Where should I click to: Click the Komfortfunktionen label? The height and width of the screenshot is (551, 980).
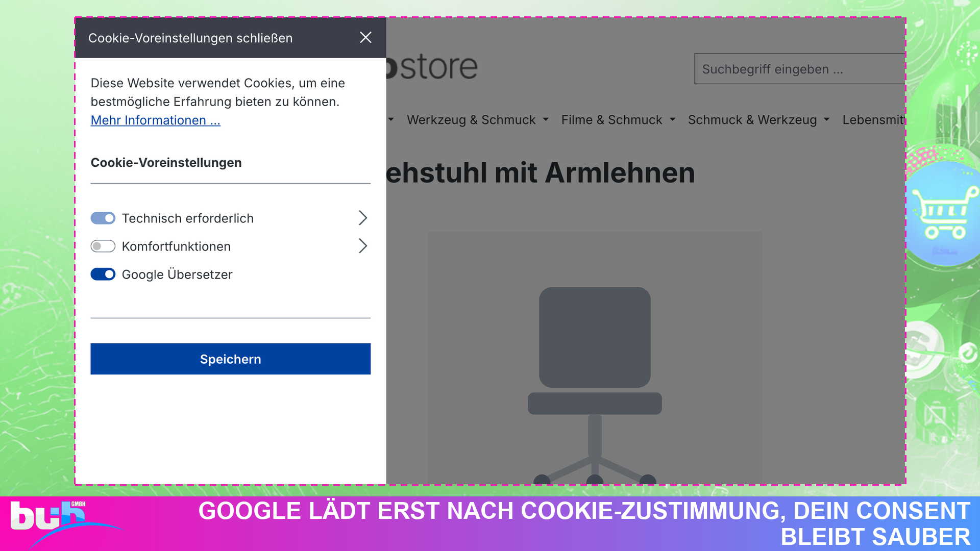[x=176, y=246]
